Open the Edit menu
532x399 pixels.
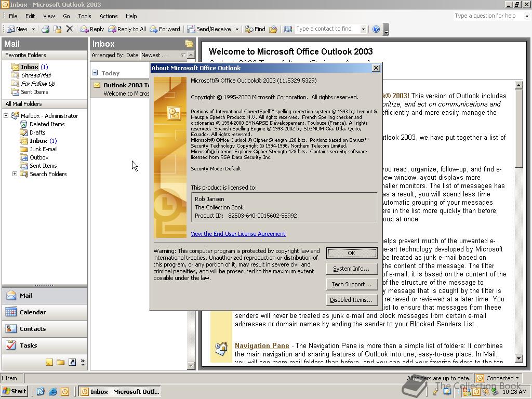click(x=30, y=16)
